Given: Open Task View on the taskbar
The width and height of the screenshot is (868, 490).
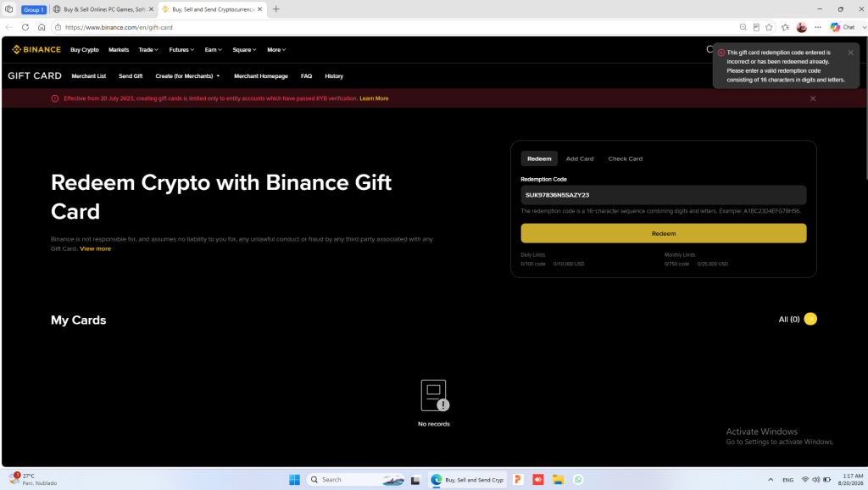Looking at the screenshot, I should pyautogui.click(x=415, y=480).
